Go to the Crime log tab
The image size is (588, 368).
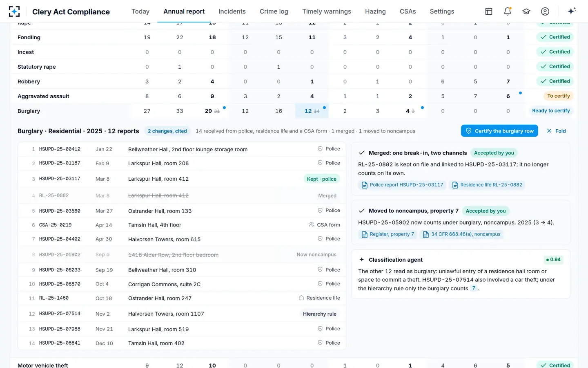pos(274,11)
